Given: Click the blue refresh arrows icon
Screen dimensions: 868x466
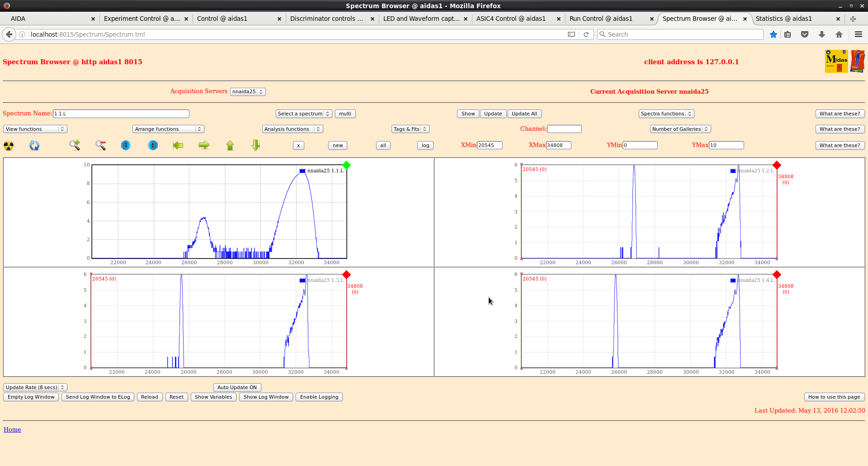Looking at the screenshot, I should point(34,146).
